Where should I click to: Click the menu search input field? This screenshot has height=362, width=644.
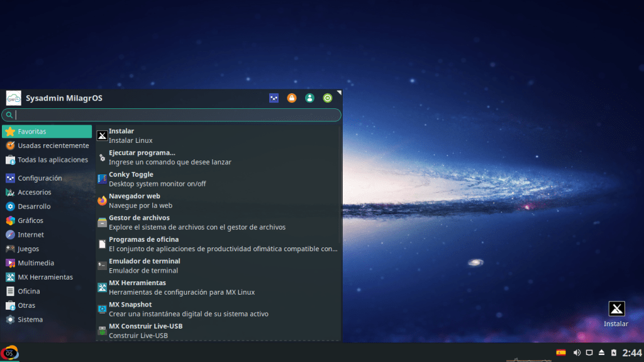click(x=176, y=115)
